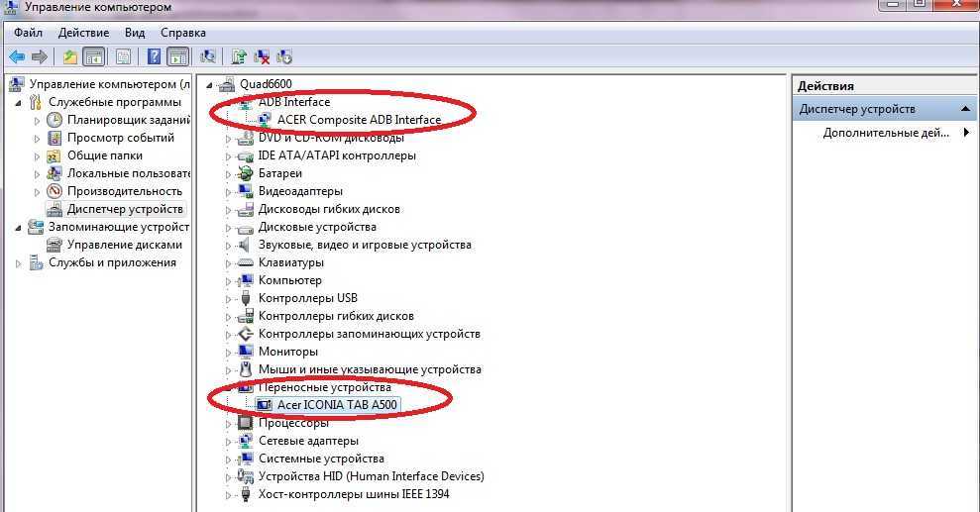The width and height of the screenshot is (980, 512).
Task: Click the Службы и приложения icon
Action: pyautogui.click(x=37, y=262)
